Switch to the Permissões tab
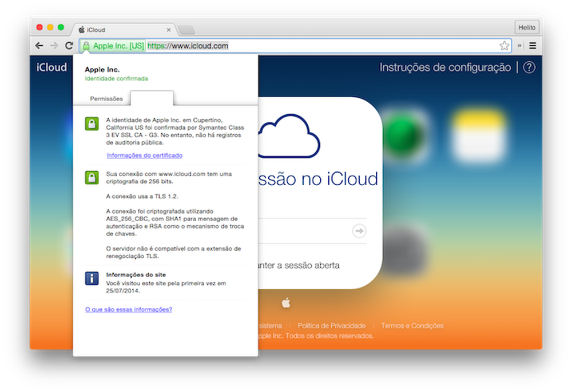Viewport: 572px width, 392px height. [x=106, y=99]
